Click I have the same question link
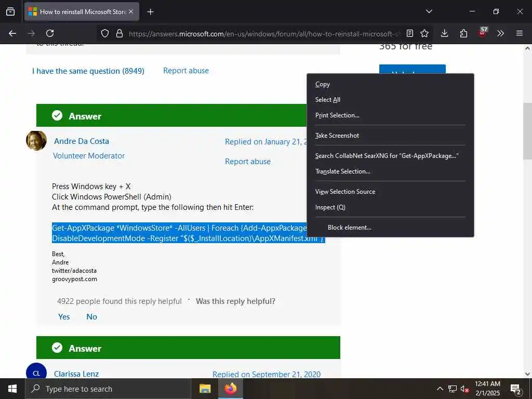Screen dimensions: 532x399 click(x=88, y=71)
